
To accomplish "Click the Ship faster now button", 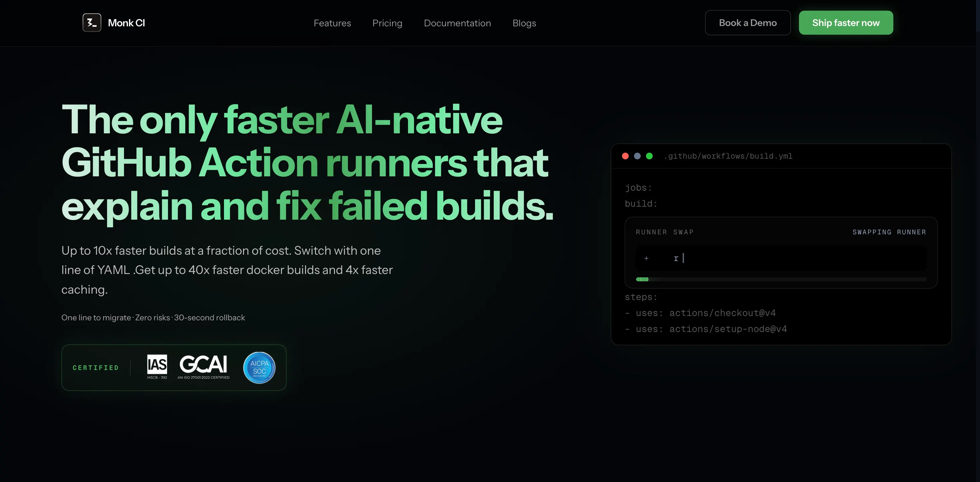I will point(846,23).
